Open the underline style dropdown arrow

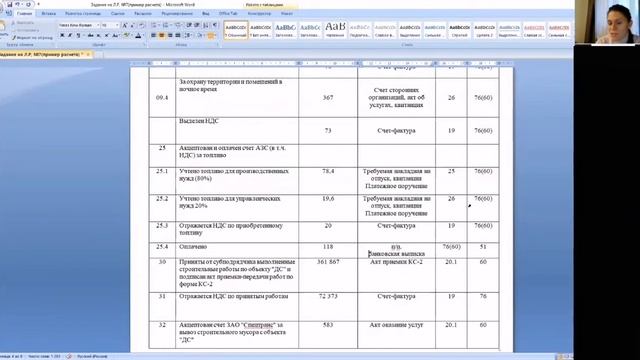[83, 36]
